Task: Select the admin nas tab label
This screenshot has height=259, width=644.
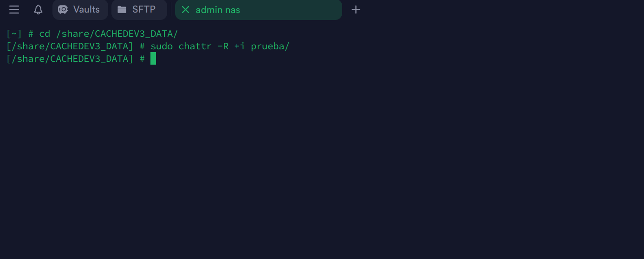Action: tap(218, 10)
